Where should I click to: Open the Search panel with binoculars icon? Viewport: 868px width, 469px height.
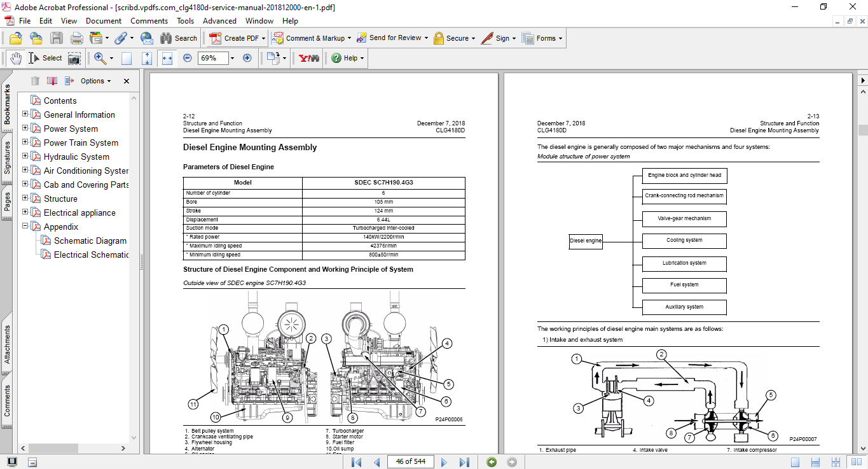166,38
